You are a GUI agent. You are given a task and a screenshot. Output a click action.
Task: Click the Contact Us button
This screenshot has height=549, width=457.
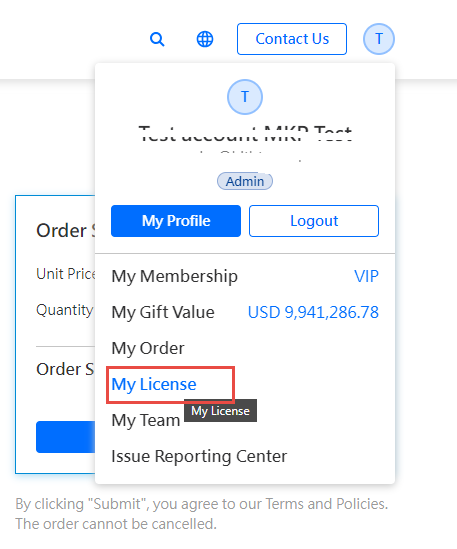coord(292,39)
